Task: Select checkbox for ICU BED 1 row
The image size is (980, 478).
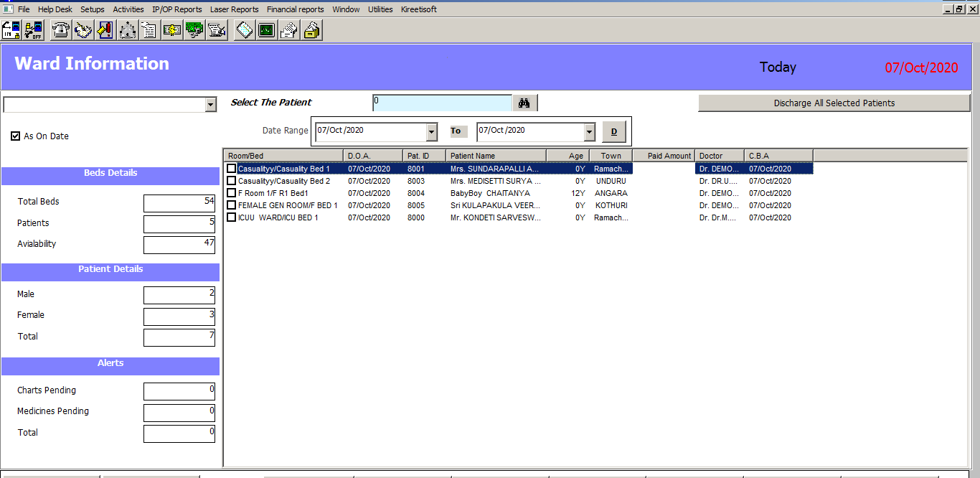Action: click(x=232, y=217)
